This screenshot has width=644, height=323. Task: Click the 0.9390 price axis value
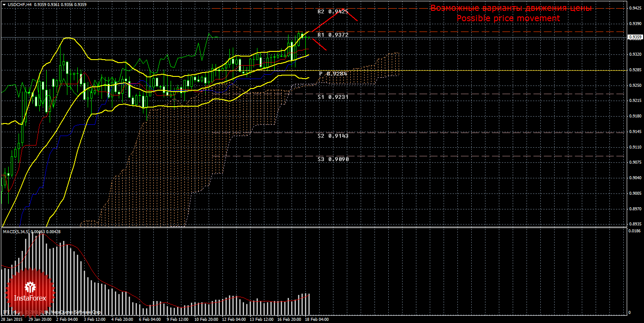(x=635, y=23)
